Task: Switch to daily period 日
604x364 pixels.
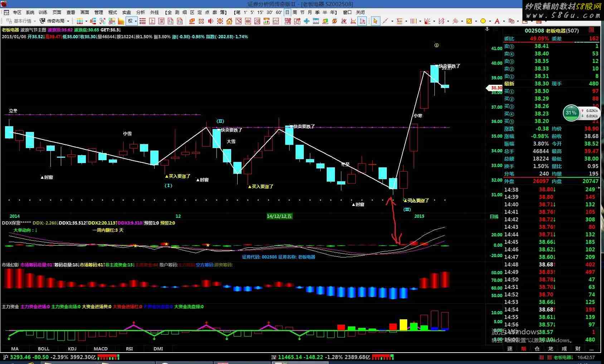Action: pyautogui.click(x=287, y=12)
